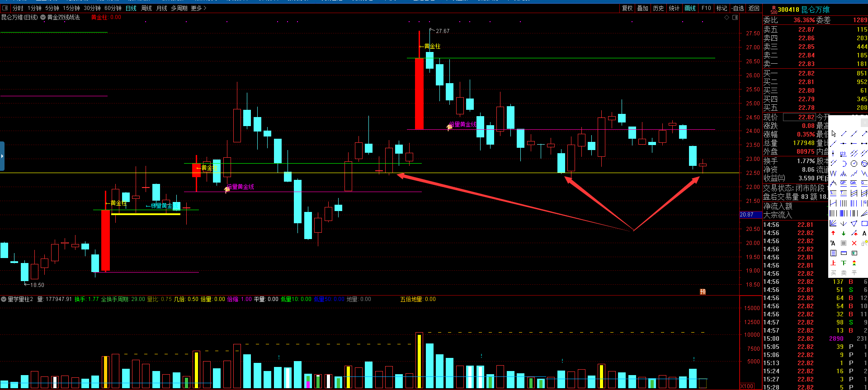Choose the ray arrow line tool in palette

[864, 134]
